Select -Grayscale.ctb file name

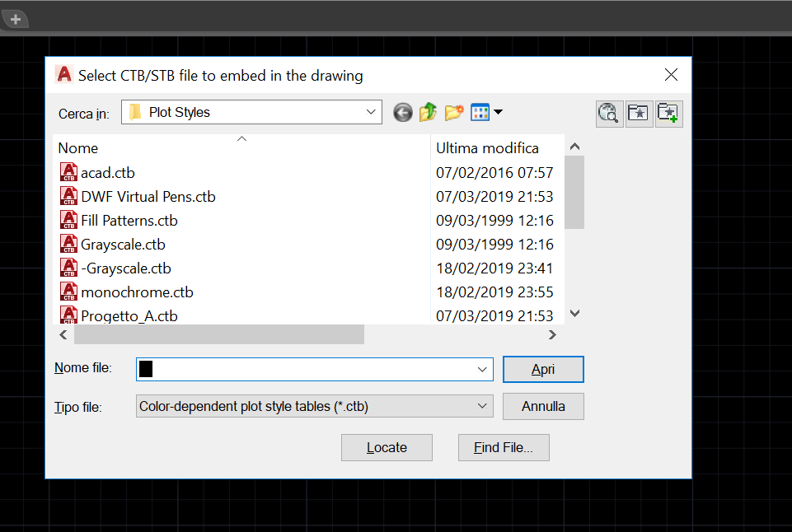pyautogui.click(x=126, y=268)
